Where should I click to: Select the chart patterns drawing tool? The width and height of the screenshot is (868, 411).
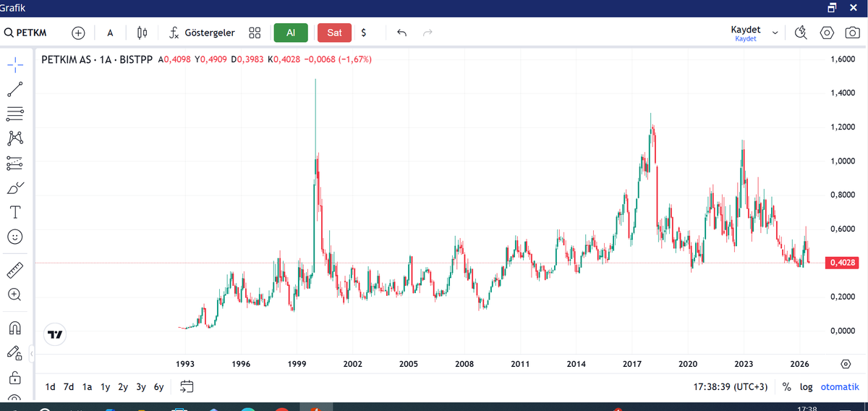tap(15, 138)
